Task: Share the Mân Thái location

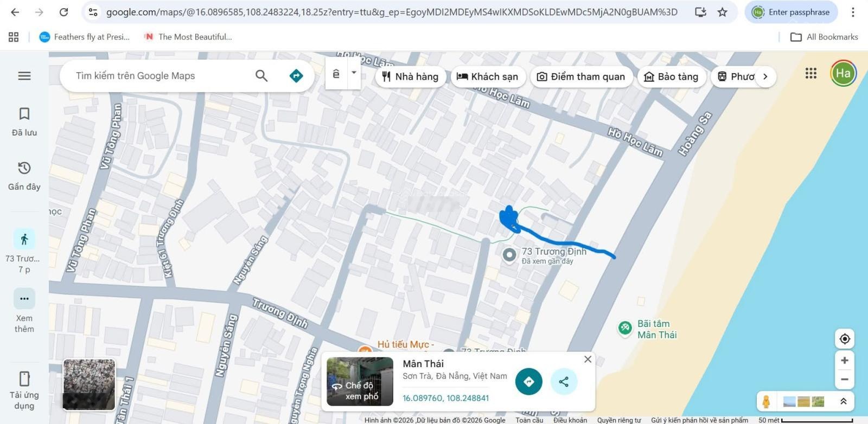Action: click(564, 382)
